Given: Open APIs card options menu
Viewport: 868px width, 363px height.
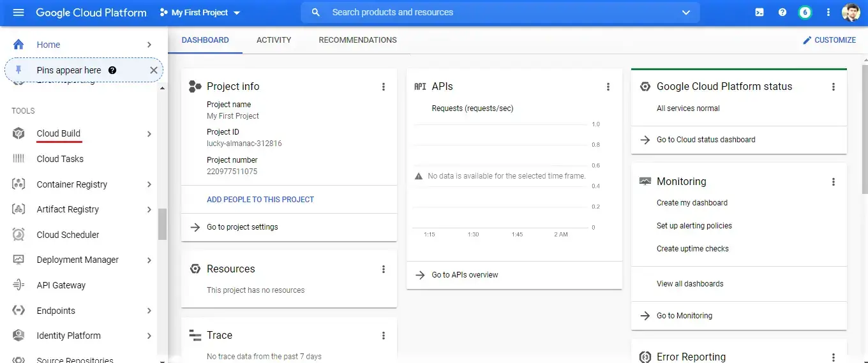Looking at the screenshot, I should pos(608,87).
